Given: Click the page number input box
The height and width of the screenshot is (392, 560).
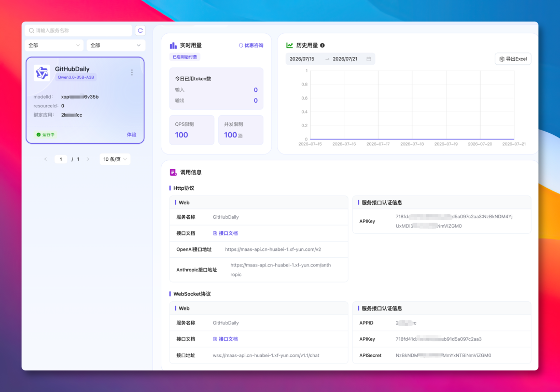Looking at the screenshot, I should 61,159.
